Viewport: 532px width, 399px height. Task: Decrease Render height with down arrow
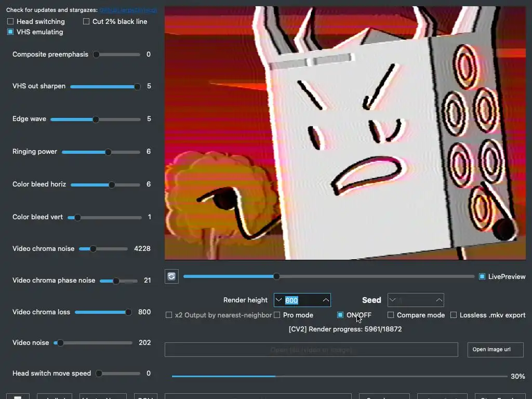click(x=278, y=300)
